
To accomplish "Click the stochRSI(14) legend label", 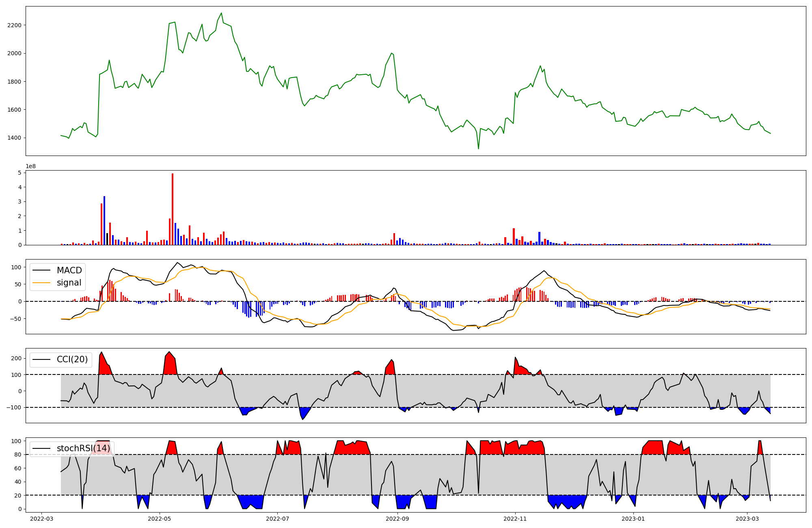I will click(83, 448).
